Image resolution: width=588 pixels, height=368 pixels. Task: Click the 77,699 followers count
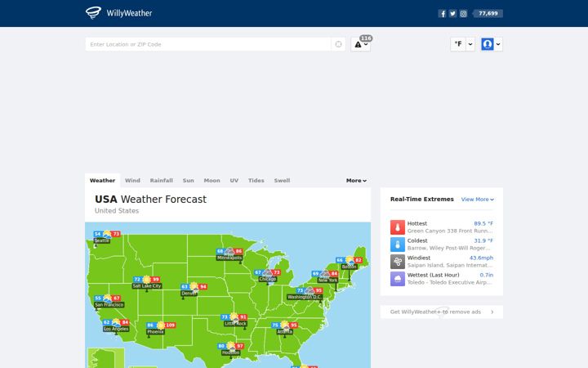tap(488, 14)
